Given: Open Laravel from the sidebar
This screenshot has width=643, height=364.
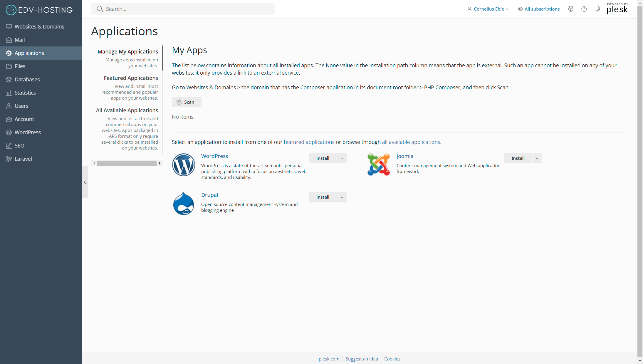Looking at the screenshot, I should click(x=23, y=159).
